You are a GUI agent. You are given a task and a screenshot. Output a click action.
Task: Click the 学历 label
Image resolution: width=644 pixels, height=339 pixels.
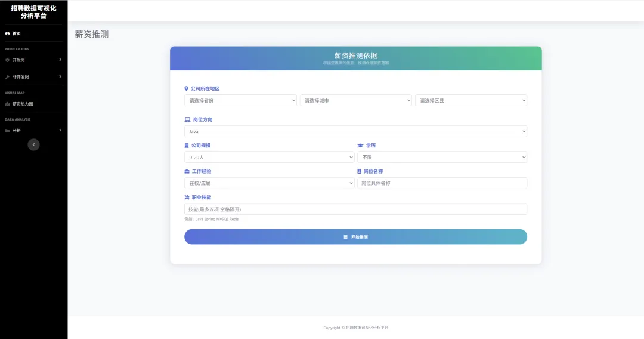click(371, 146)
